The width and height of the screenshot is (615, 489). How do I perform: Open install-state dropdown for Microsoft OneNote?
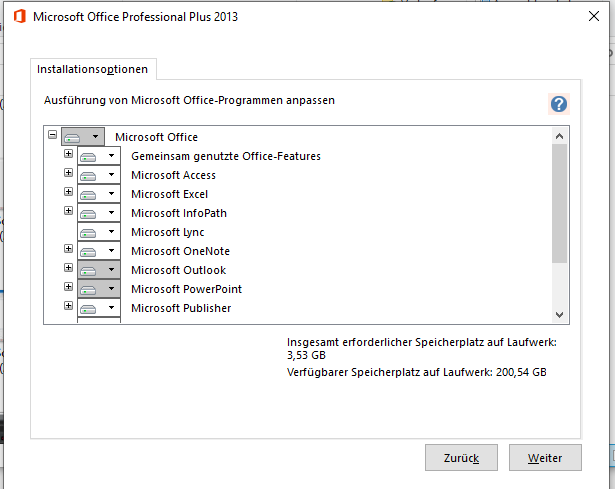(x=99, y=251)
